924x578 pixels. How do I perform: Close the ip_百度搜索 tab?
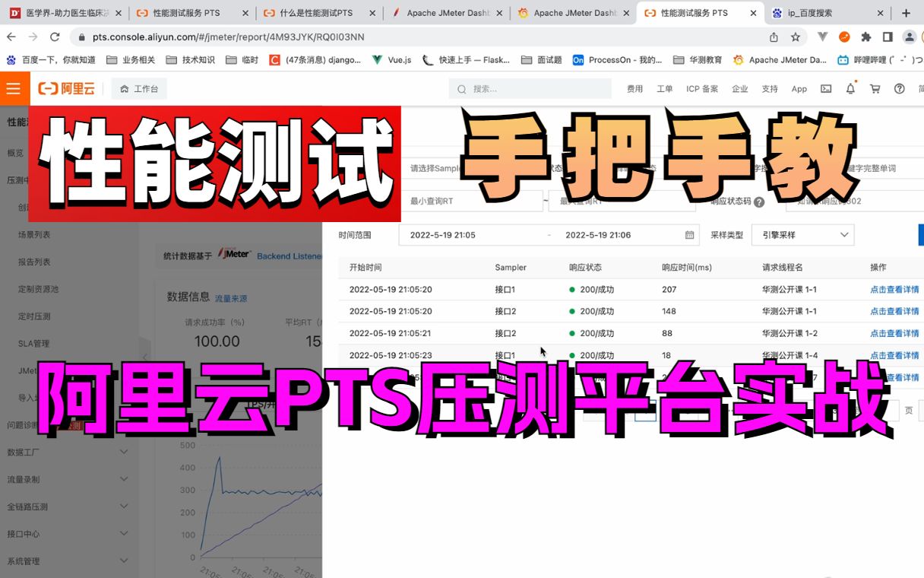[880, 13]
